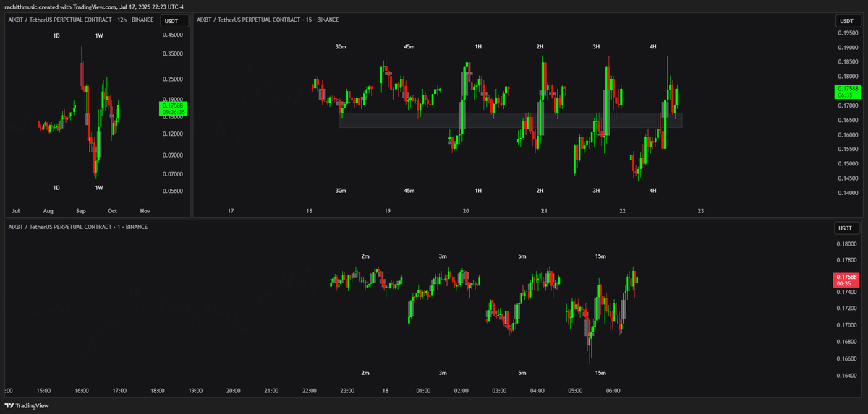The width and height of the screenshot is (868, 414).
Task: Click 0.05600 on 12h chart price axis
Action: click(x=173, y=191)
